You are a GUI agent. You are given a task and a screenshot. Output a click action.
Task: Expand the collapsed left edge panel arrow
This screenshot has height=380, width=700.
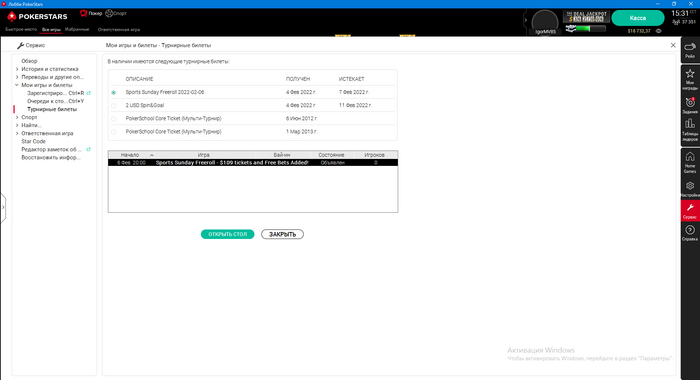[3, 207]
